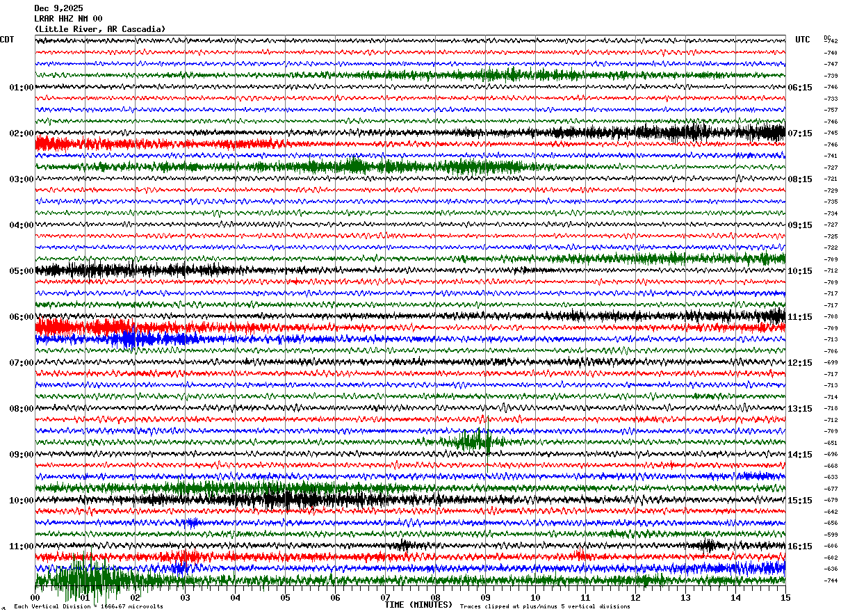Click the "08:00" CDT row label
Screen dimensions: 841x616
(x=21, y=409)
